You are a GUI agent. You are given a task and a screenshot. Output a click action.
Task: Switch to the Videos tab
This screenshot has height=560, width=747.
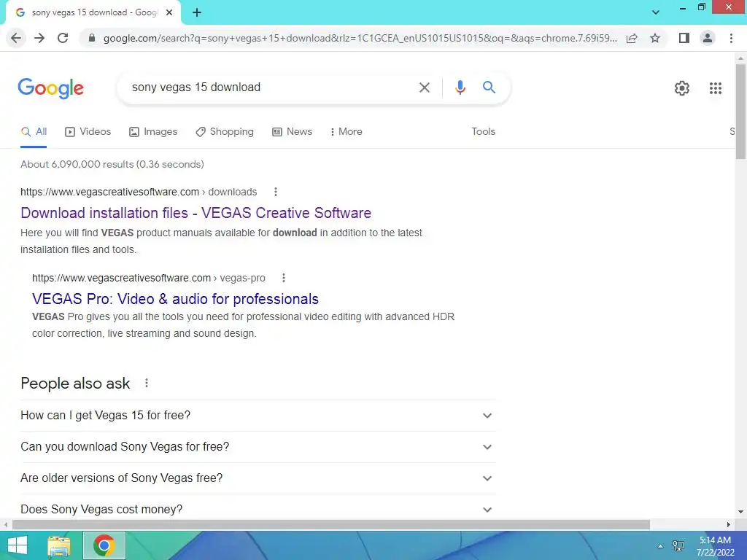(88, 132)
